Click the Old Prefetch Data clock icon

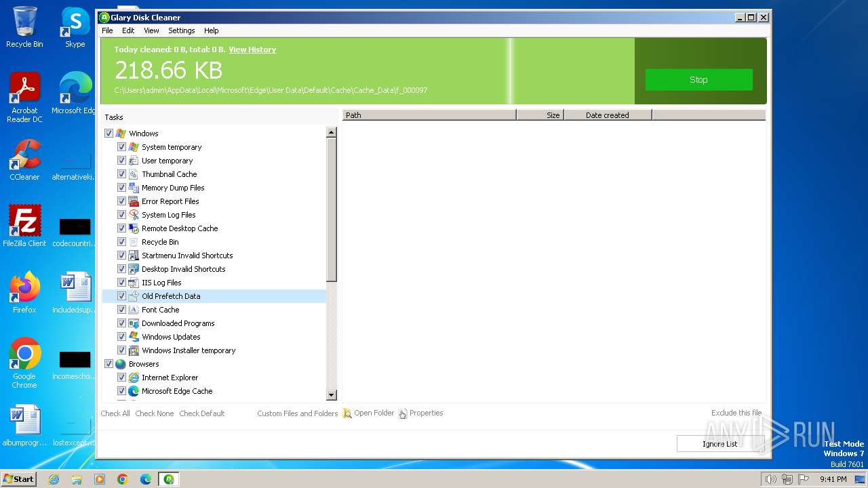(x=134, y=296)
